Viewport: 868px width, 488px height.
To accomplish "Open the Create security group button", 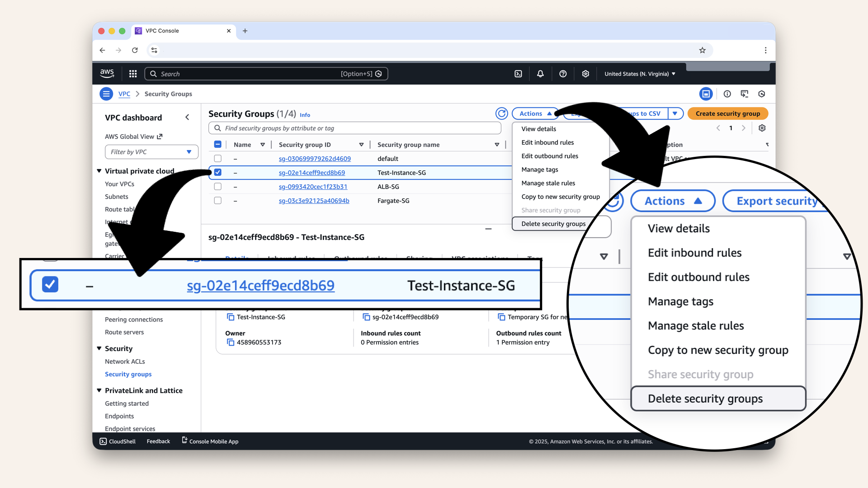I will [x=728, y=113].
